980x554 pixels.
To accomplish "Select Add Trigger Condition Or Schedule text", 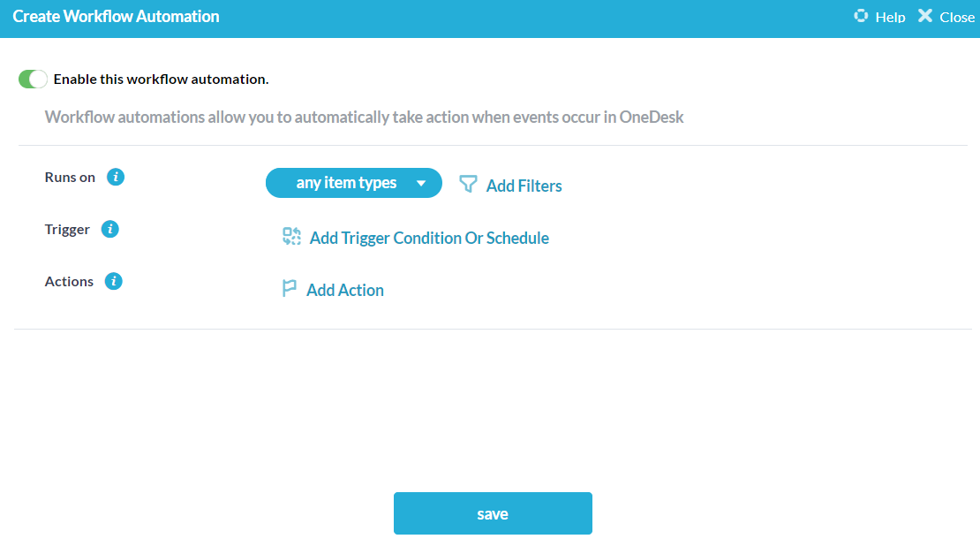I will (429, 238).
